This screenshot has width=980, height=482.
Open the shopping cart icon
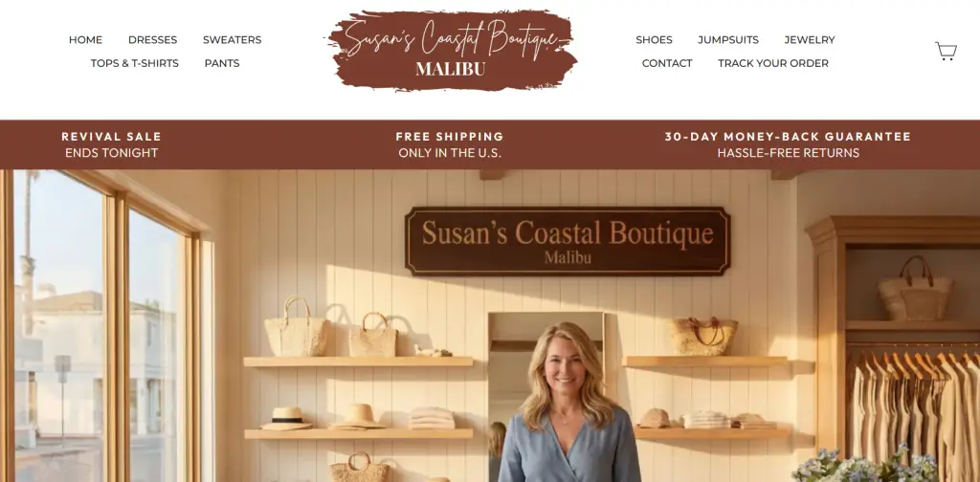pyautogui.click(x=946, y=51)
